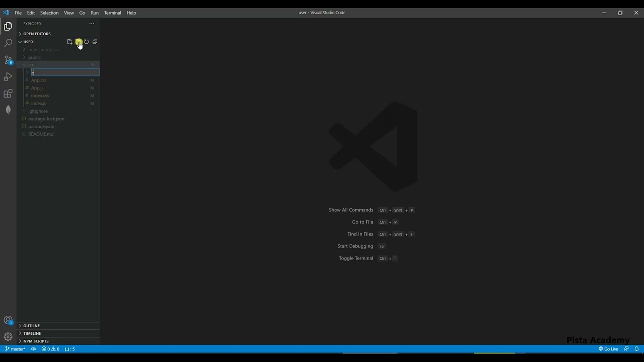Expand the node_modules folder

pos(58,50)
